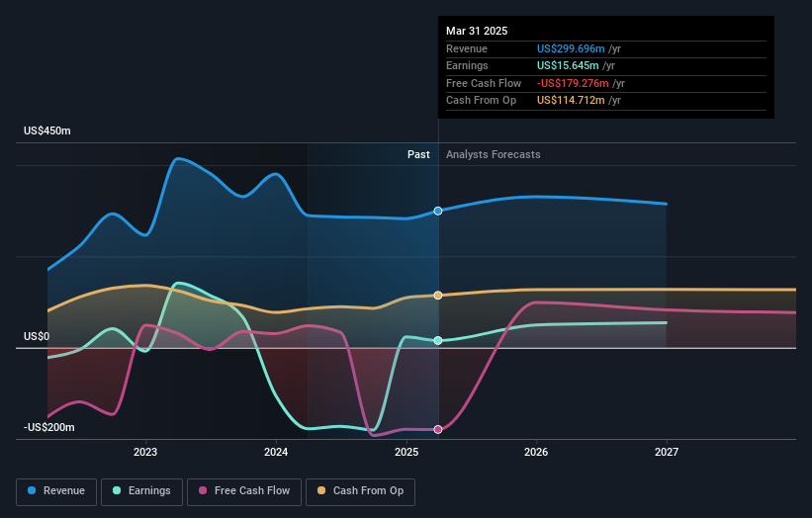The height and width of the screenshot is (518, 812).
Task: Click the pink Free Cash Flow legend dot
Action: tap(203, 490)
